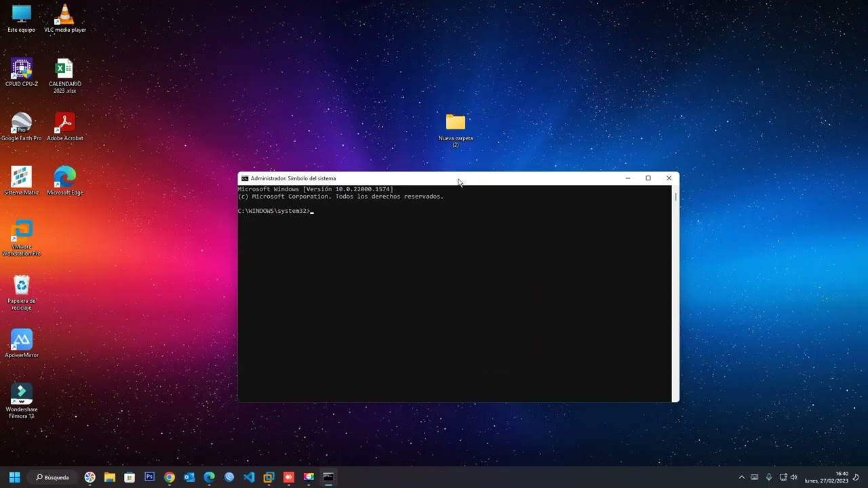The width and height of the screenshot is (868, 488).
Task: Close the Símbolo del sistema window
Action: 669,178
